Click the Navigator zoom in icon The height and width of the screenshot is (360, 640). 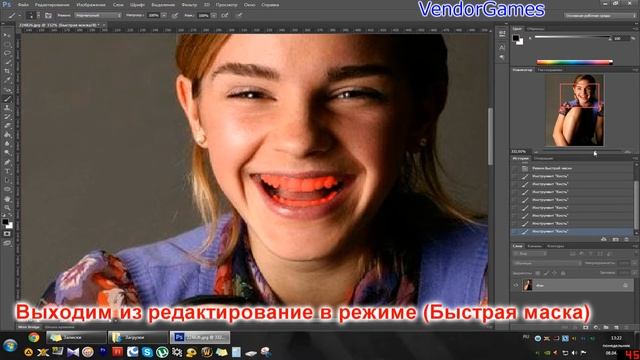(628, 152)
